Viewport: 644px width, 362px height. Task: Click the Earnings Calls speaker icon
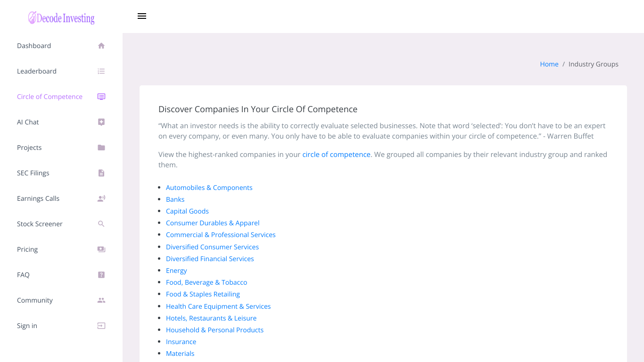tap(101, 198)
